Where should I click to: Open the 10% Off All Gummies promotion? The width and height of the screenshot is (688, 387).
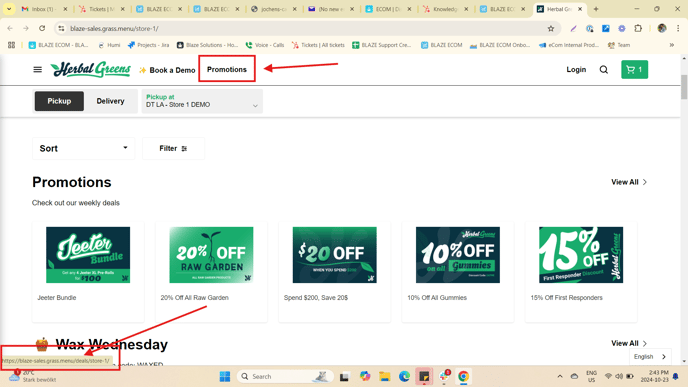click(x=458, y=272)
